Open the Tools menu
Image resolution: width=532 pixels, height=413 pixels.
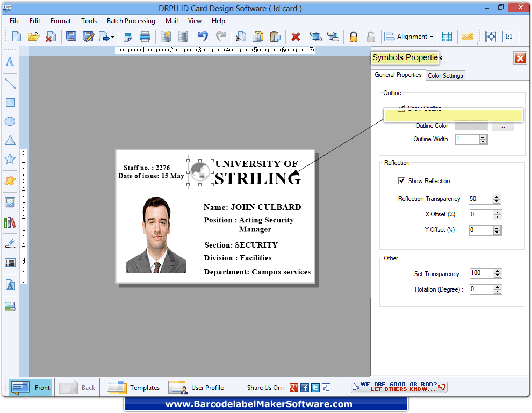coord(89,21)
